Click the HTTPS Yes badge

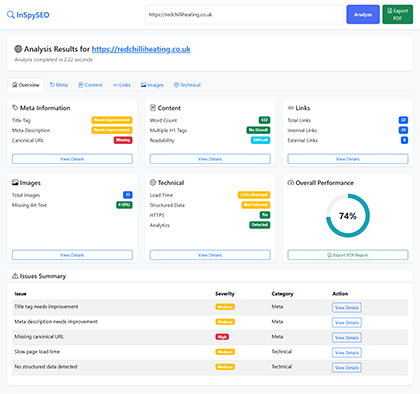(x=265, y=215)
